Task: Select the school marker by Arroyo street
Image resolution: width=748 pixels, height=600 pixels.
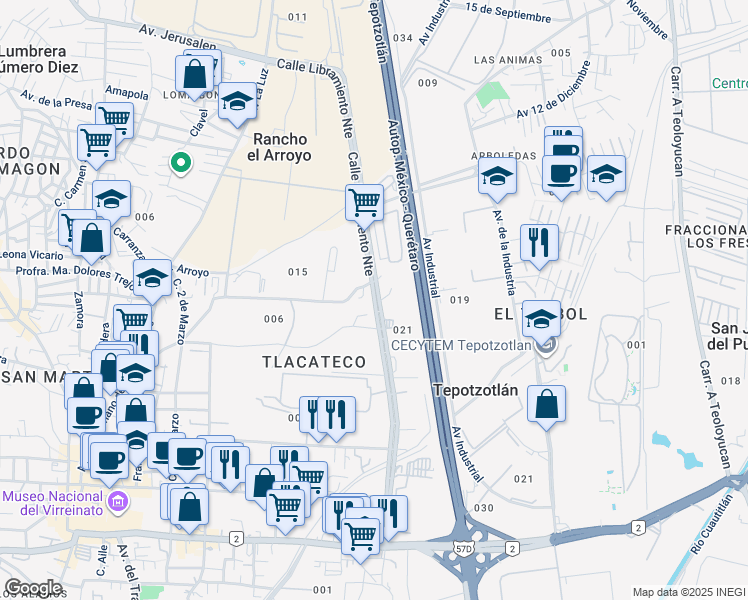Action: [x=152, y=281]
